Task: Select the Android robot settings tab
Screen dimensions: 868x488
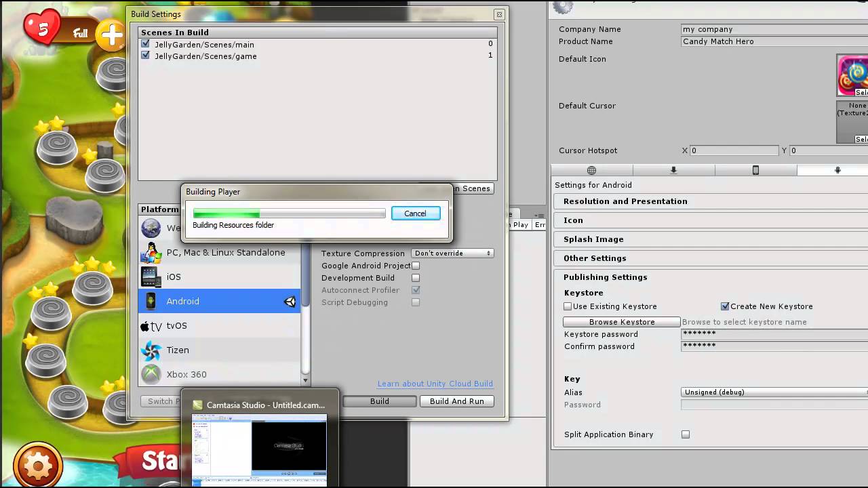Action: (837, 170)
